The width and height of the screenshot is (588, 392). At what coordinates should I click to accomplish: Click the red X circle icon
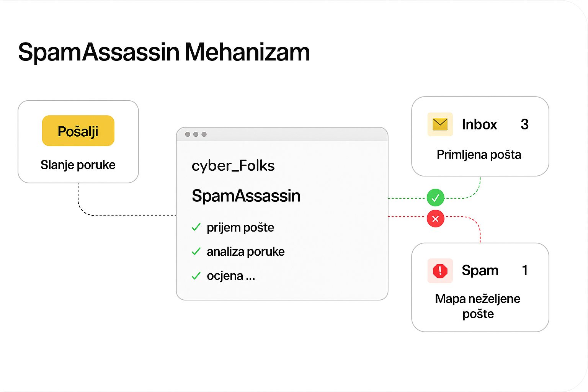[435, 219]
